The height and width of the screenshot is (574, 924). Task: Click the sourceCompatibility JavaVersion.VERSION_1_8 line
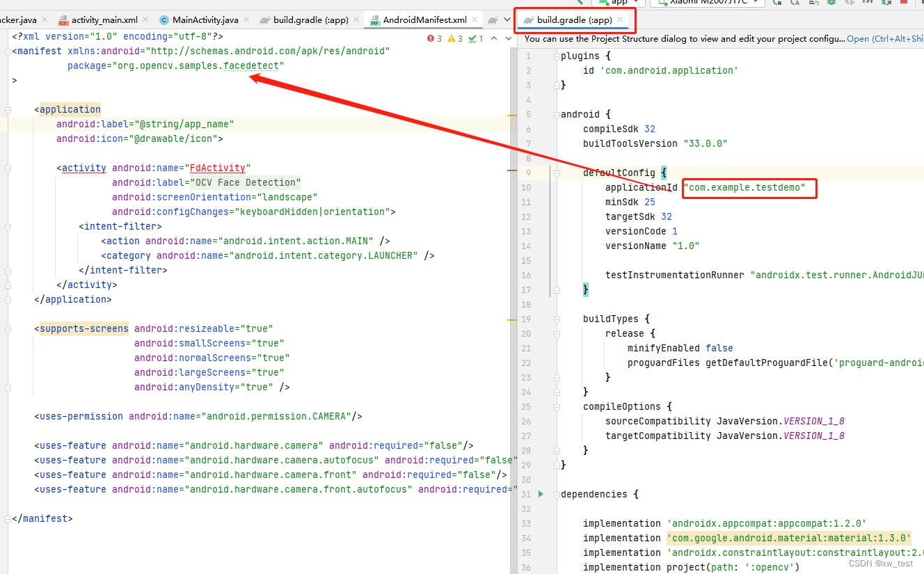point(725,421)
